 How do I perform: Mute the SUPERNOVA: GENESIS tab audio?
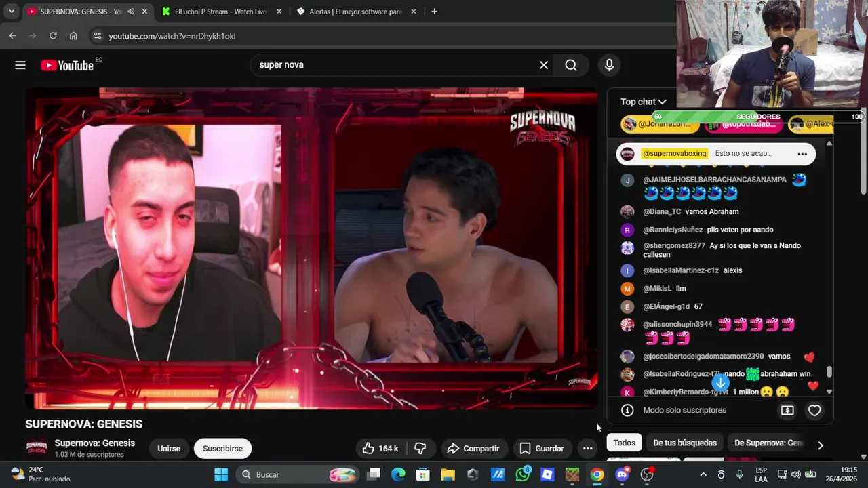(131, 12)
